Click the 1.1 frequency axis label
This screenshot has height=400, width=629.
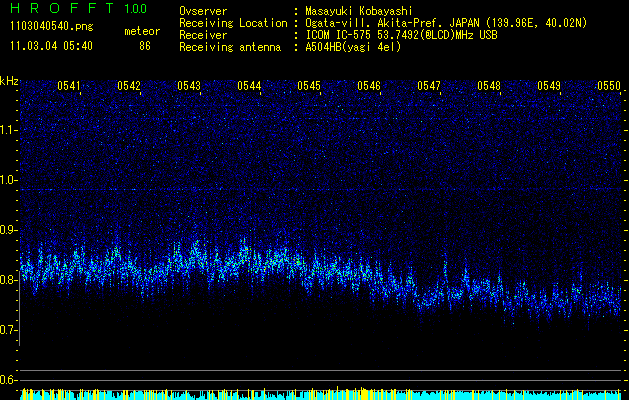pyautogui.click(x=9, y=129)
